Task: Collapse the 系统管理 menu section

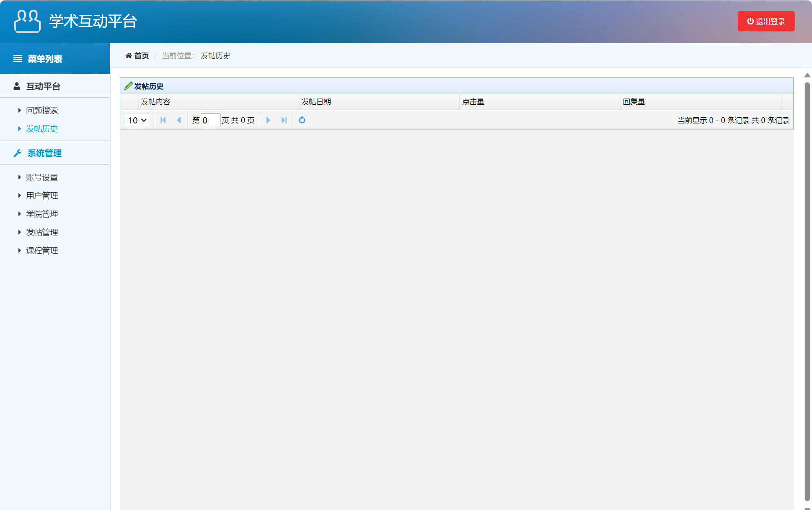Action: (44, 153)
